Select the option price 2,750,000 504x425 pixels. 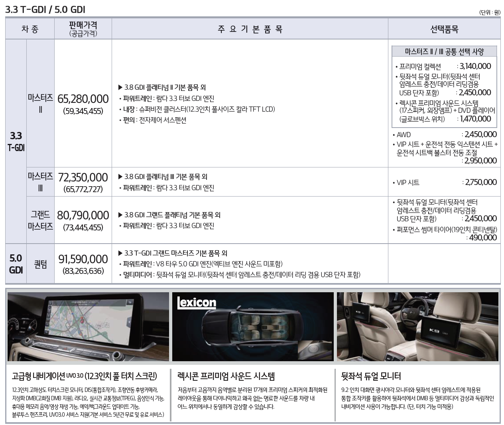tap(481, 182)
